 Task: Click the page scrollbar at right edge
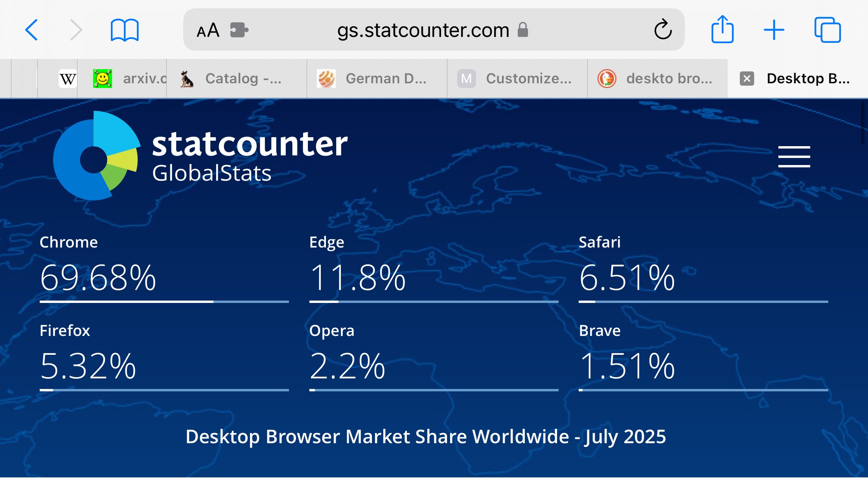[864, 123]
